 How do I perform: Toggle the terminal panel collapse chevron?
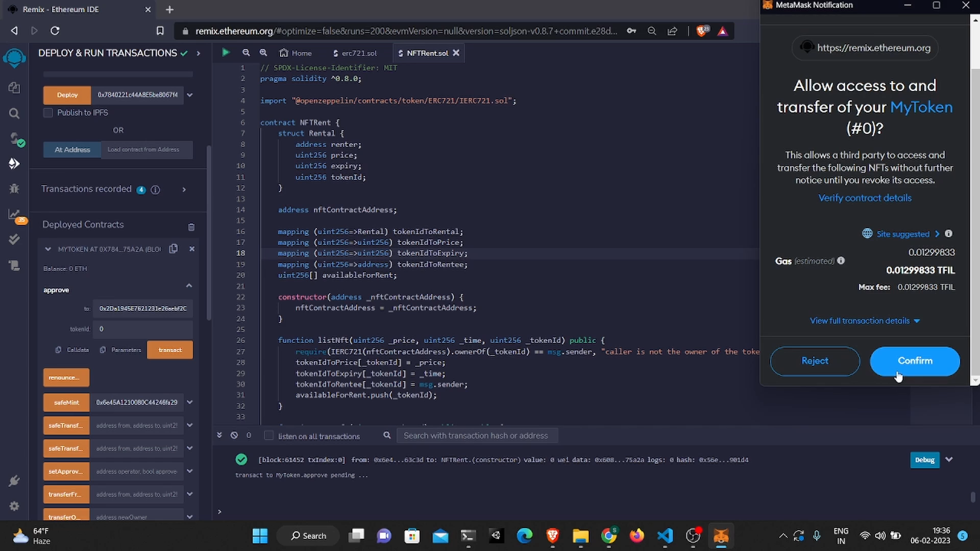[x=219, y=435]
